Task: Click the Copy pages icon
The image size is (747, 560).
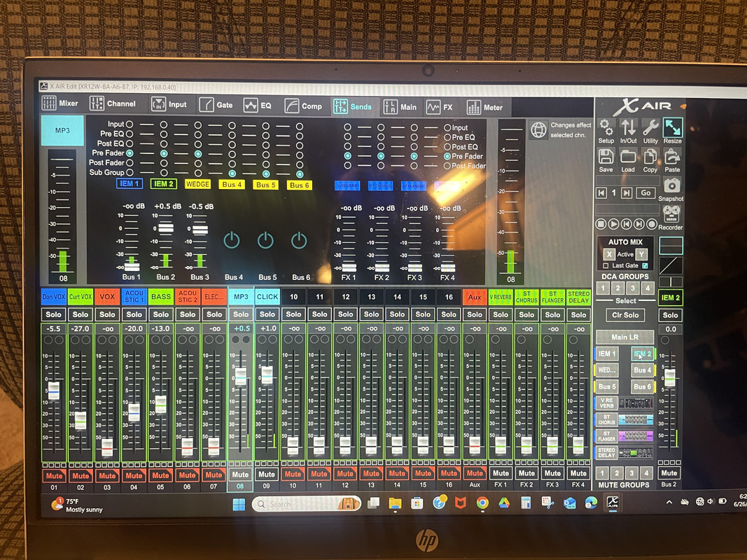Action: (650, 157)
